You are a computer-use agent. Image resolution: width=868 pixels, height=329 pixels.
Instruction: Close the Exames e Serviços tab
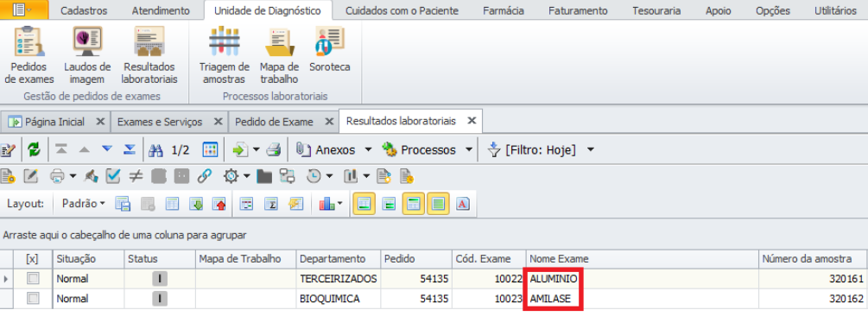pos(219,121)
